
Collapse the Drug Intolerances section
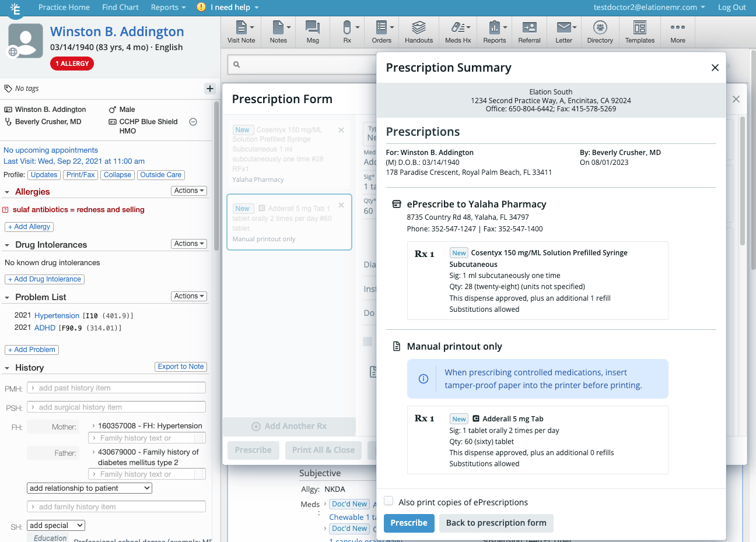coord(7,245)
